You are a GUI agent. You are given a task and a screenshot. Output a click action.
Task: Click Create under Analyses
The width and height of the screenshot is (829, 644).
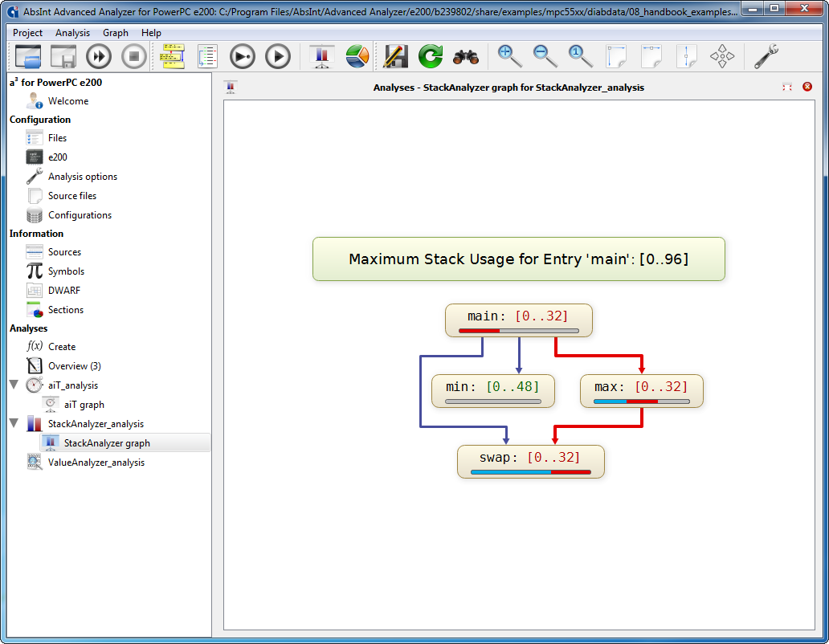click(x=62, y=347)
